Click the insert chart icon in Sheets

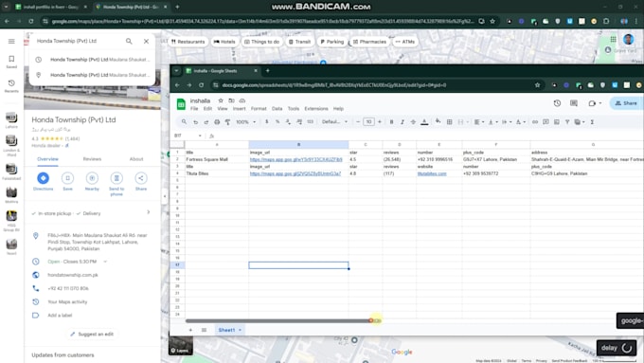557,122
